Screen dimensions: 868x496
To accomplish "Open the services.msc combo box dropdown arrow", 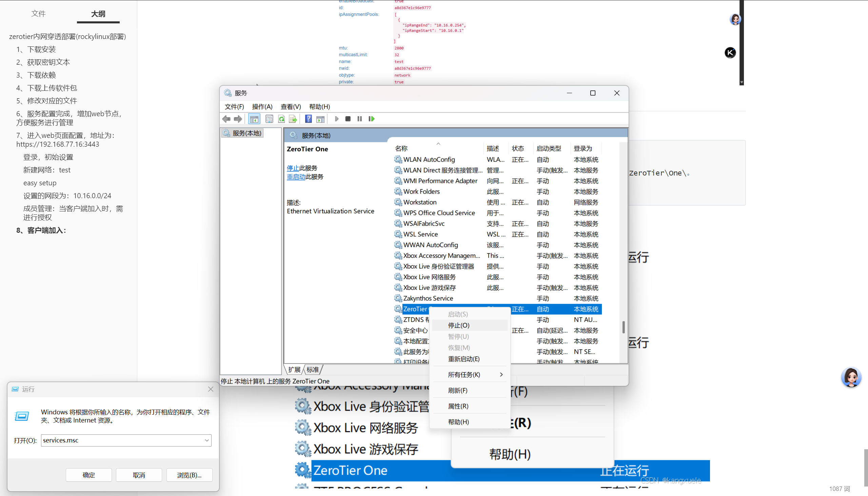I will pyautogui.click(x=206, y=440).
